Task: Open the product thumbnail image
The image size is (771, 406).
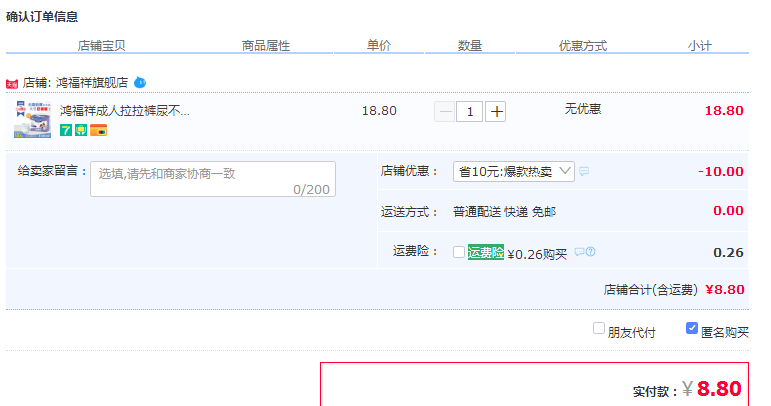Action: pyautogui.click(x=32, y=119)
